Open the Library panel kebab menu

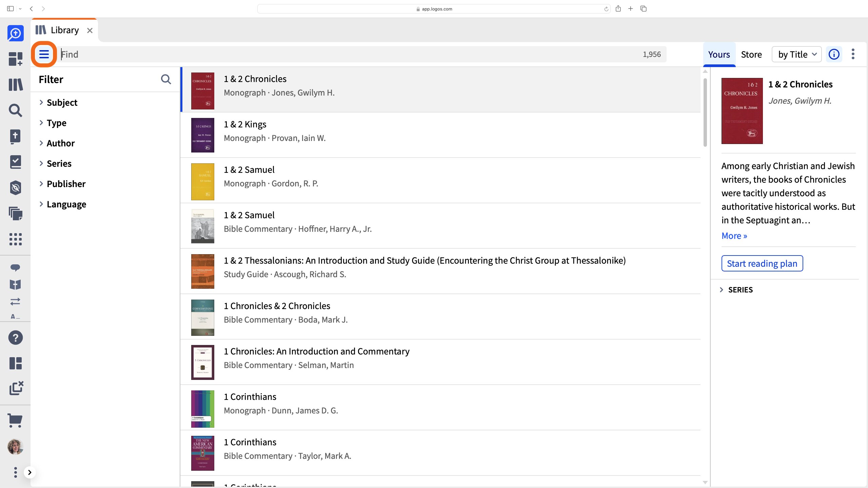coord(853,54)
